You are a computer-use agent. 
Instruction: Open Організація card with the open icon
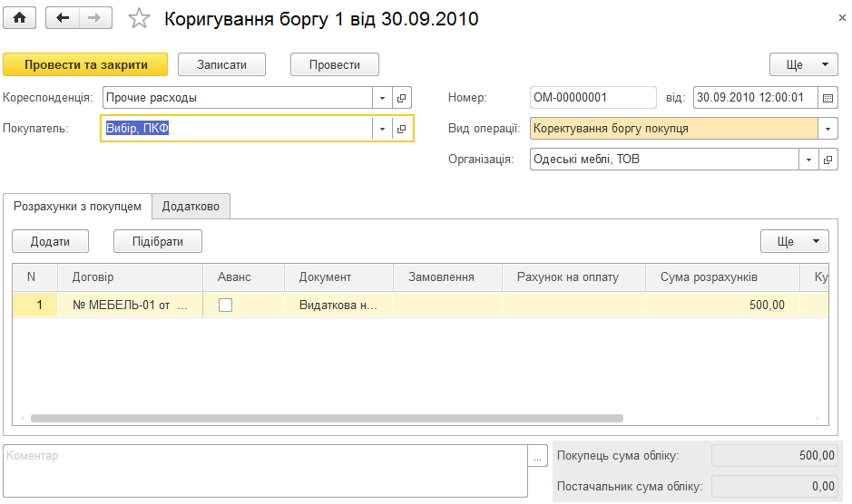828,160
